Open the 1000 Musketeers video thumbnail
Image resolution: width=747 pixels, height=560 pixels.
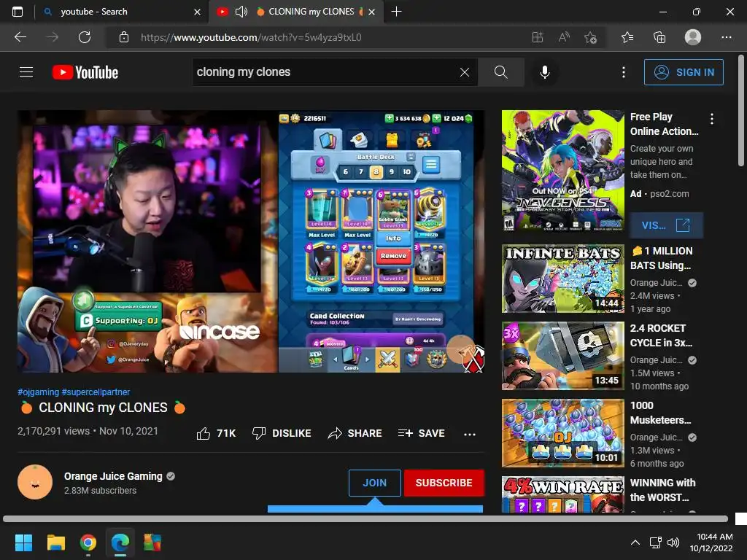562,433
